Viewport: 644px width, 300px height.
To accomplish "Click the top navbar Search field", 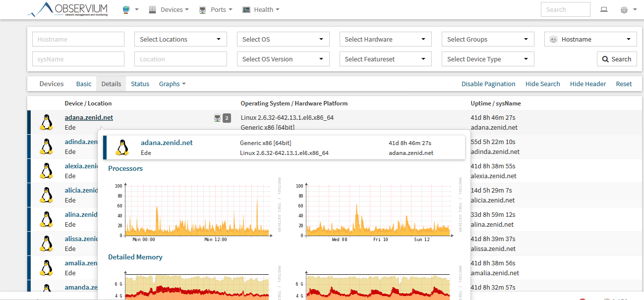I will (566, 9).
